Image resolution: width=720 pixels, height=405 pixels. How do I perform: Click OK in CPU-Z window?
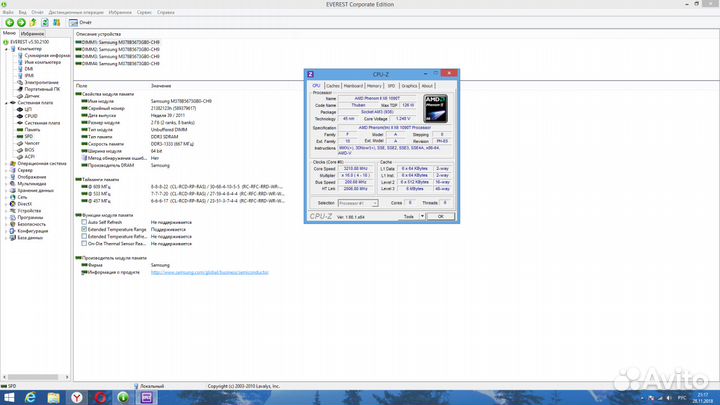click(440, 216)
